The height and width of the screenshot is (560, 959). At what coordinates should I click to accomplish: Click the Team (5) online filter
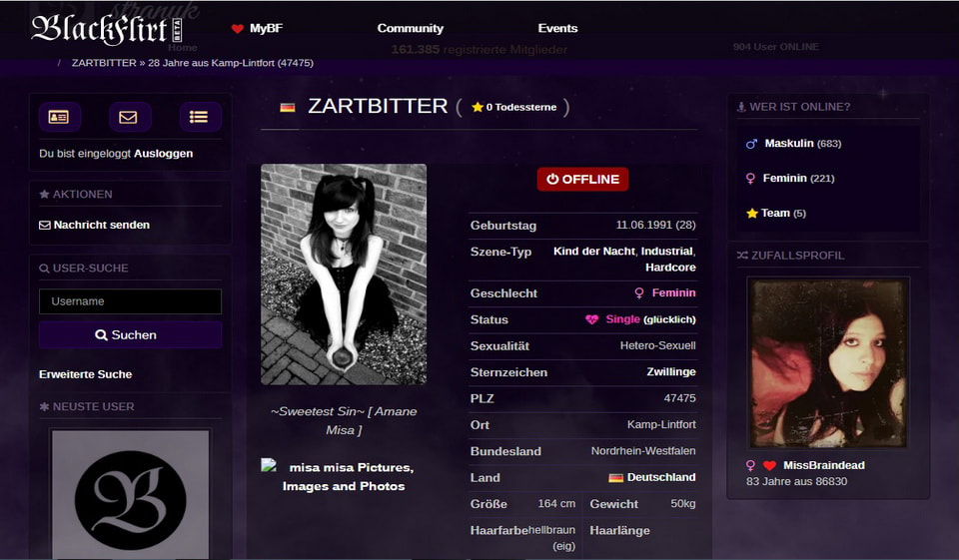[783, 214]
